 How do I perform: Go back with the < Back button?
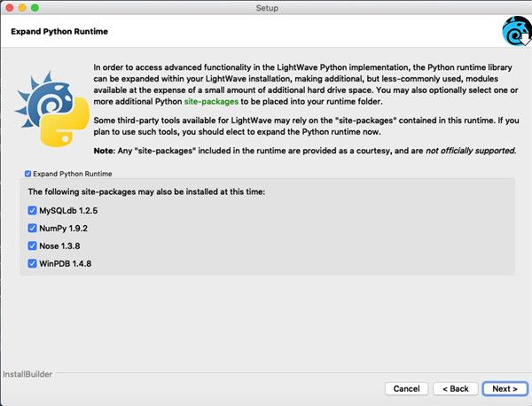(456, 388)
